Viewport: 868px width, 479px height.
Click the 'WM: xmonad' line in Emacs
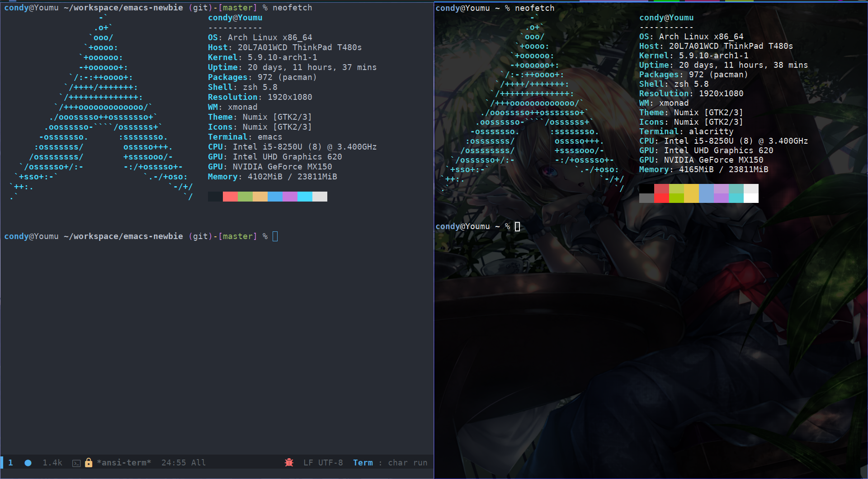[232, 107]
